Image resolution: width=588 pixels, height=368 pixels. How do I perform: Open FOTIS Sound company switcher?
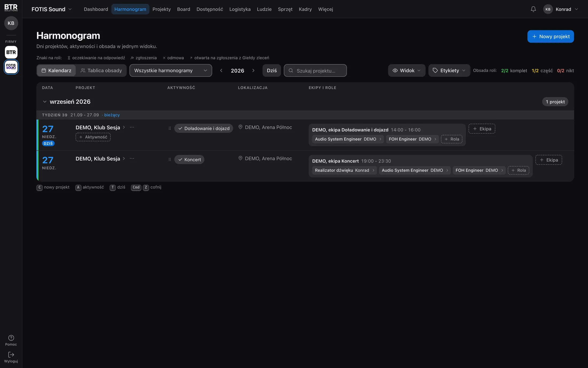52,9
